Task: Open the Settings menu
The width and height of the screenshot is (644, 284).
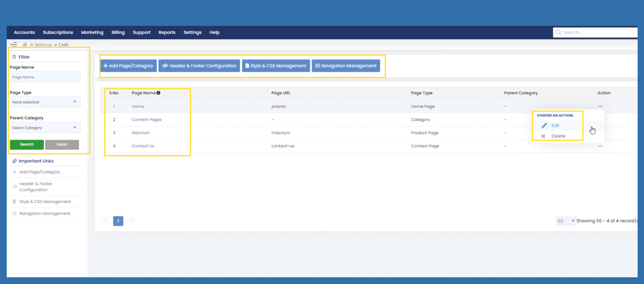Action: click(192, 33)
